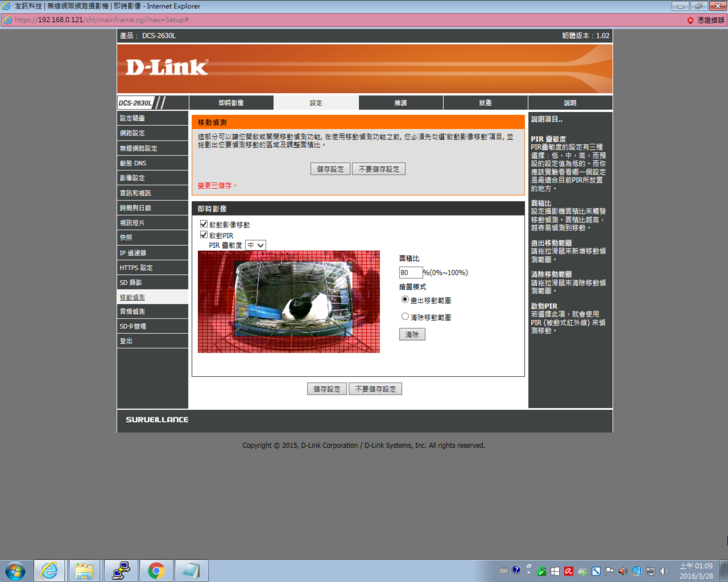Open the Windows Start orb
Screen dimensions: 728x582
(15, 571)
